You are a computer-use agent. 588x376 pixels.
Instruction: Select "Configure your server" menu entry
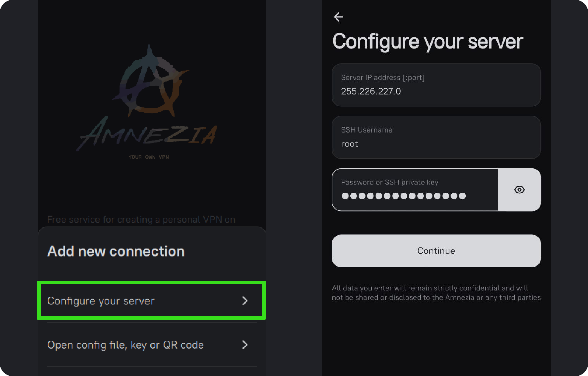tap(101, 301)
